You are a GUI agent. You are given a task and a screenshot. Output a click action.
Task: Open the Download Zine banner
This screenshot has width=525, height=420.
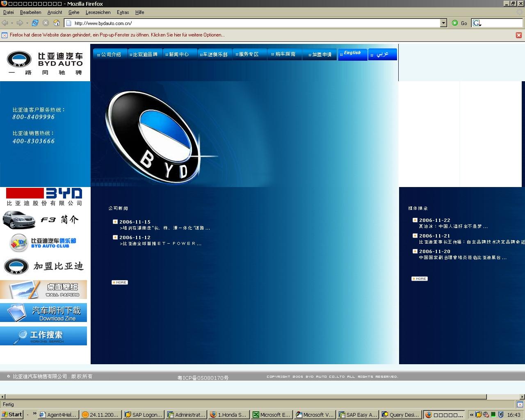click(43, 313)
